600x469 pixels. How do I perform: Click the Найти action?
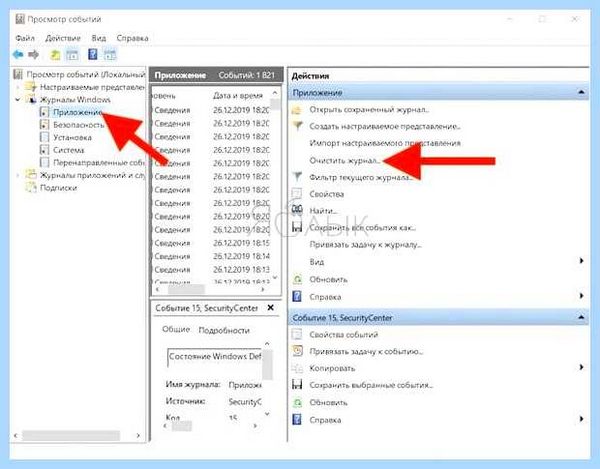[x=323, y=211]
